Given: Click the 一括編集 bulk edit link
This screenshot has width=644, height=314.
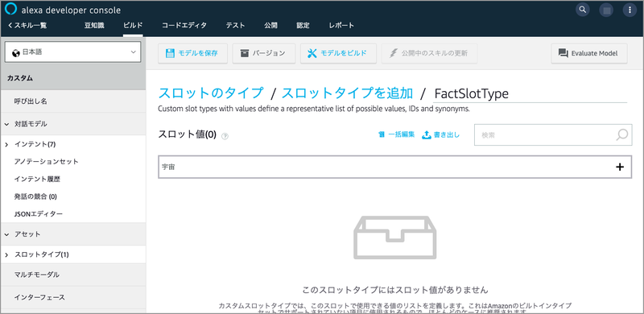Looking at the screenshot, I should 396,134.
